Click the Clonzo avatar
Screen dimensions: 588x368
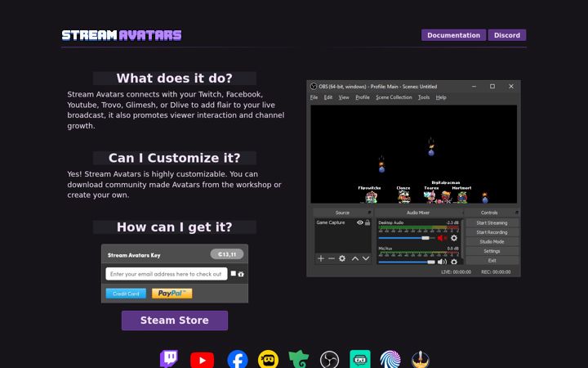pos(403,197)
